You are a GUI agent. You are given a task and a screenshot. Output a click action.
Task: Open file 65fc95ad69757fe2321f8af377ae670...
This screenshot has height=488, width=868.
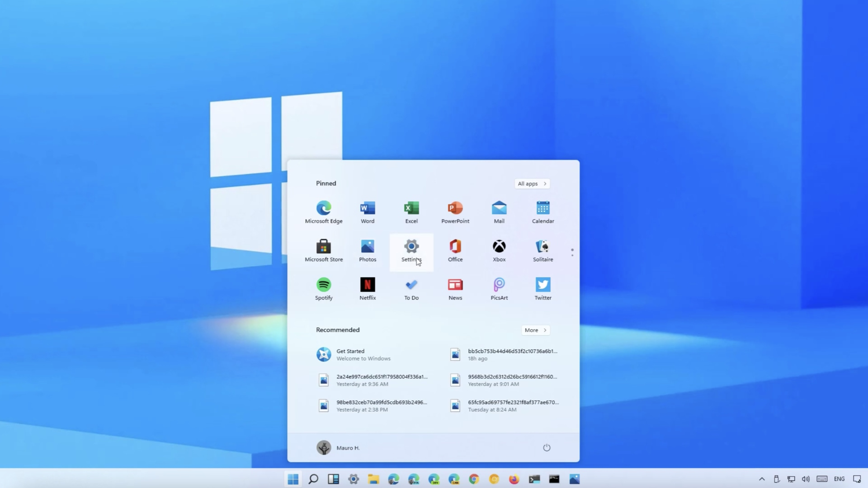[505, 406]
